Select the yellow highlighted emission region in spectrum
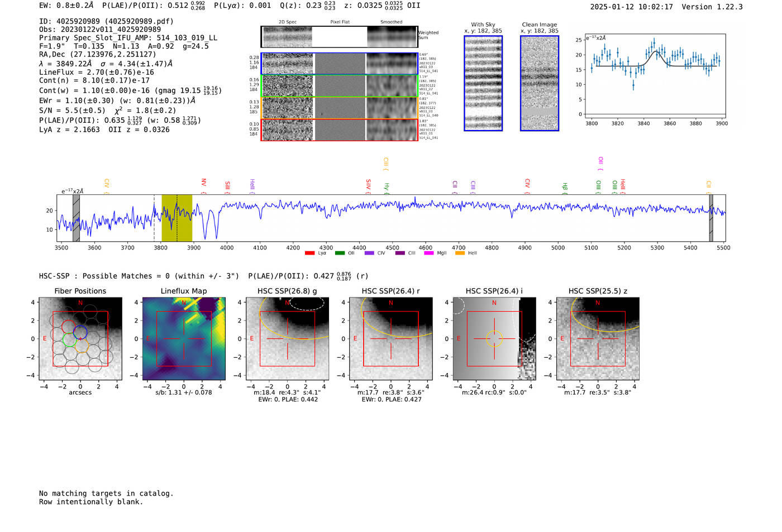 [x=177, y=218]
